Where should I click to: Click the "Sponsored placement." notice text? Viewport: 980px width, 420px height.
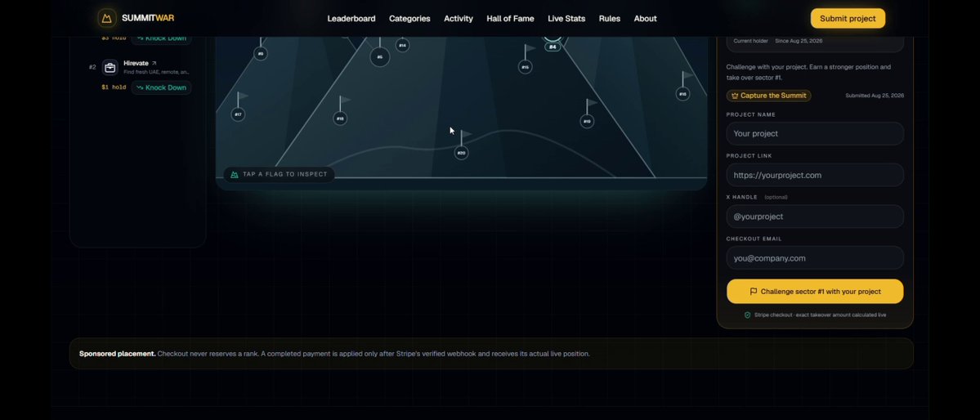118,354
